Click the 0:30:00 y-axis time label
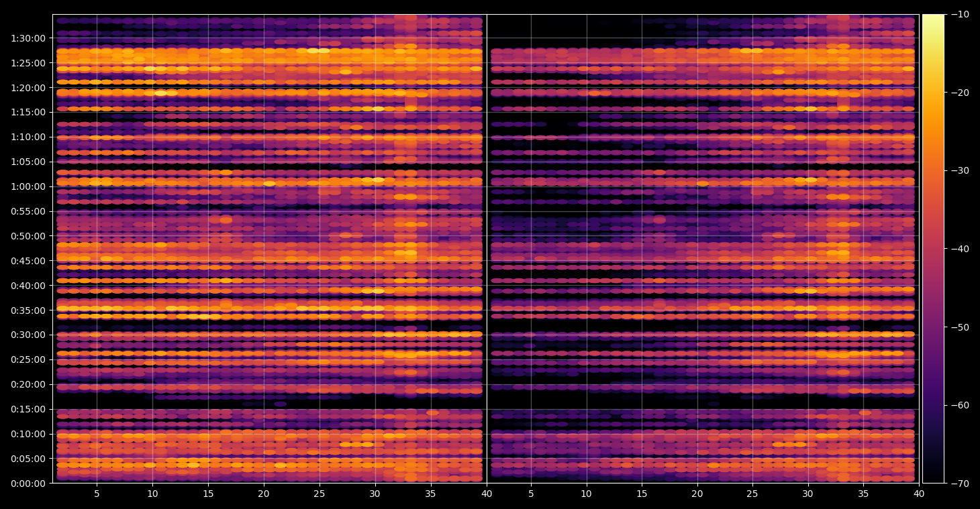The width and height of the screenshot is (980, 509). coord(28,335)
